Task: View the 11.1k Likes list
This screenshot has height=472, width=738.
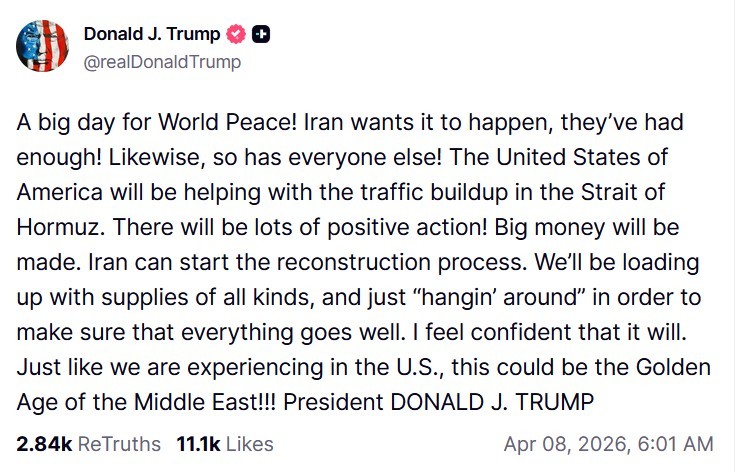Action: pos(224,443)
